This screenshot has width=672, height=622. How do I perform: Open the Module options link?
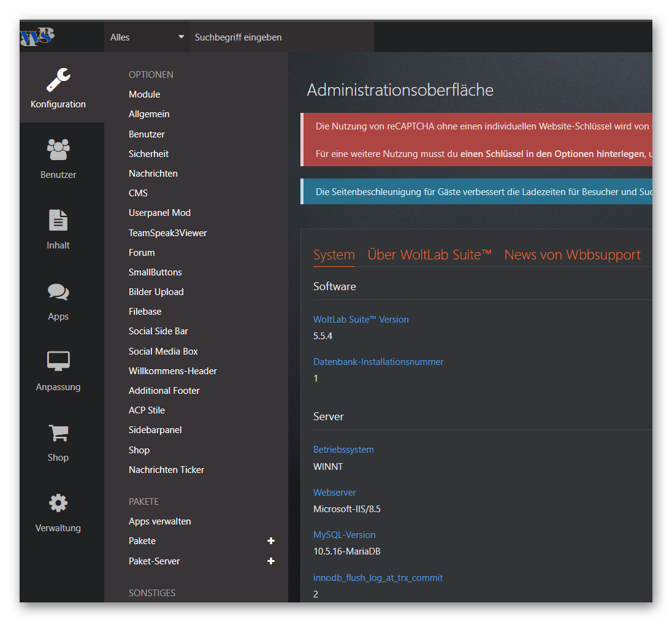(144, 94)
